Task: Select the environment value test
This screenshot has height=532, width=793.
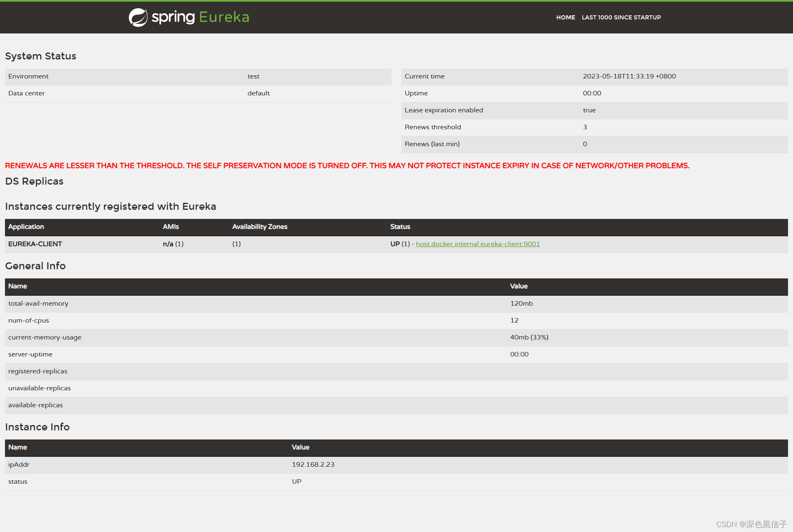Action: [253, 76]
